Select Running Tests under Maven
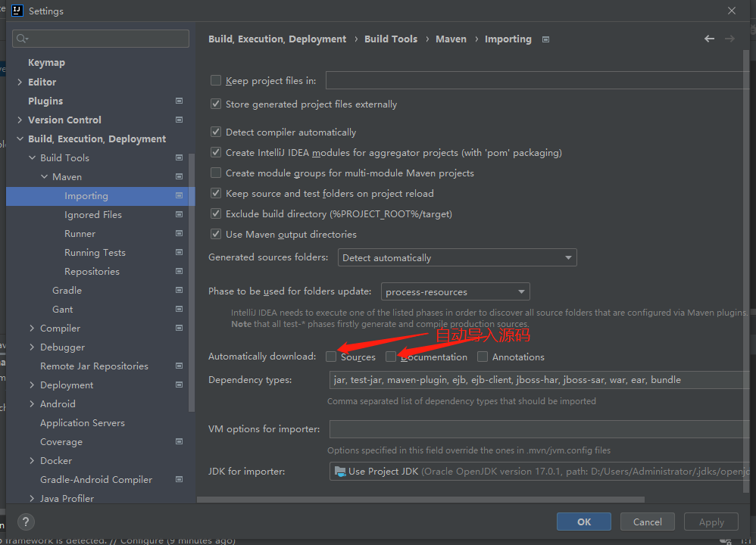The height and width of the screenshot is (545, 756). point(95,253)
